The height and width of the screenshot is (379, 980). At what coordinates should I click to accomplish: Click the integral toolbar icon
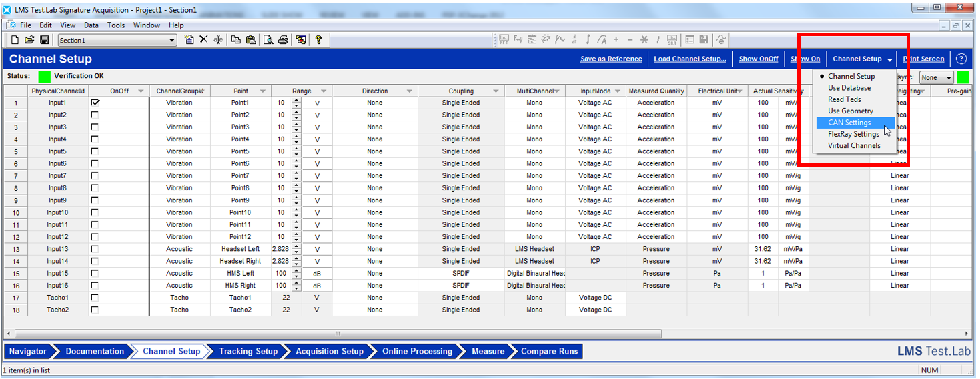click(x=587, y=40)
